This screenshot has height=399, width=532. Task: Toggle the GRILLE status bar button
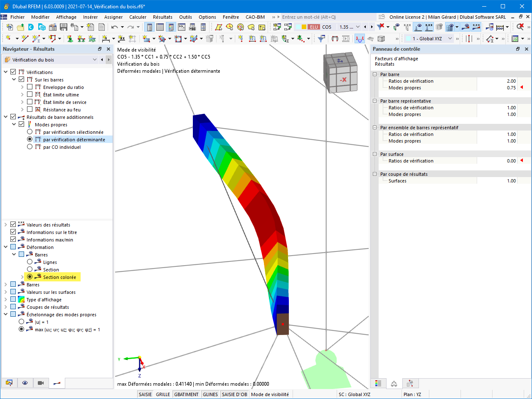(163, 394)
